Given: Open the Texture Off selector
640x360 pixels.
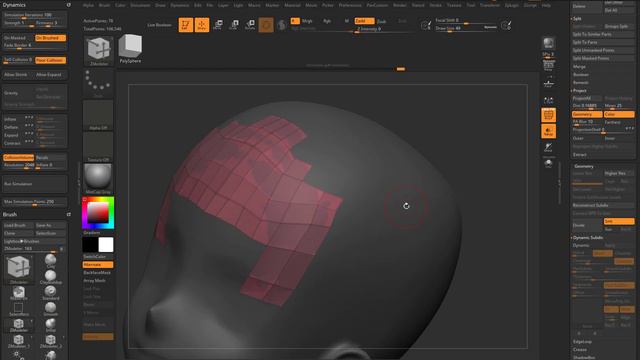Looking at the screenshot, I should click(98, 147).
